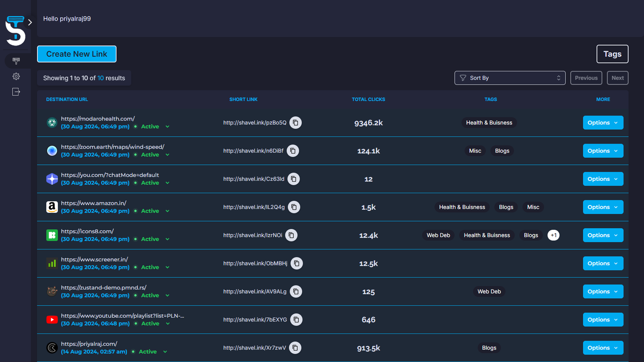The image size is (644, 362).
Task: Copy the Xr7zwV short link
Action: (x=295, y=348)
